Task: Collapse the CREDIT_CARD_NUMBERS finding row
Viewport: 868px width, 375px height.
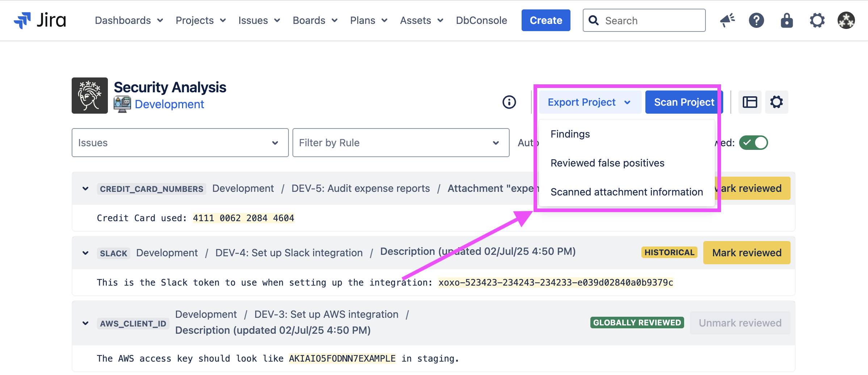Action: tap(85, 189)
